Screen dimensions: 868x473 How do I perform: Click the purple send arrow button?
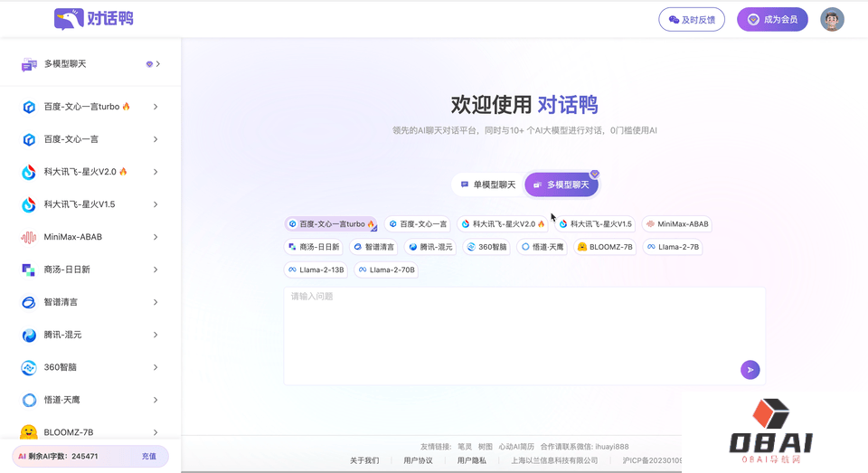click(x=750, y=369)
